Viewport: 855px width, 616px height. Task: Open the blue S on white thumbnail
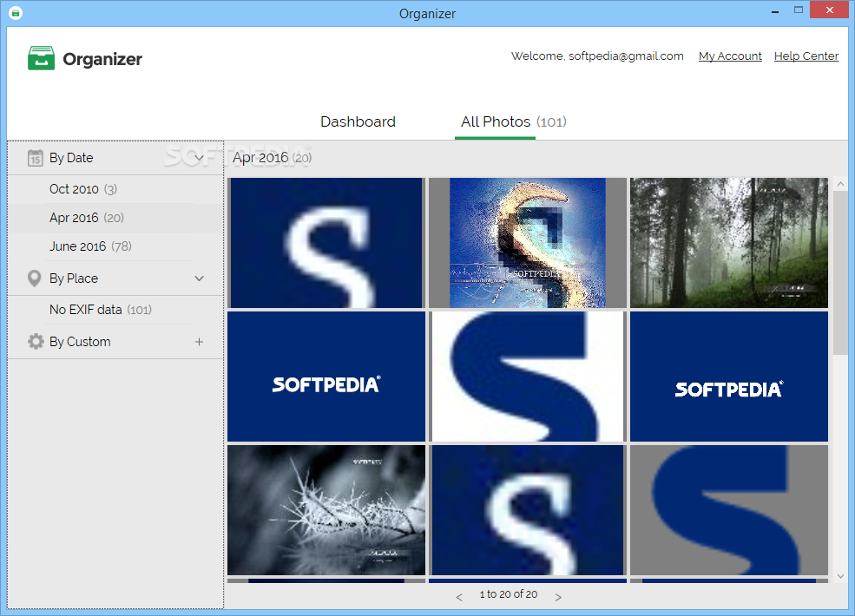tap(528, 377)
